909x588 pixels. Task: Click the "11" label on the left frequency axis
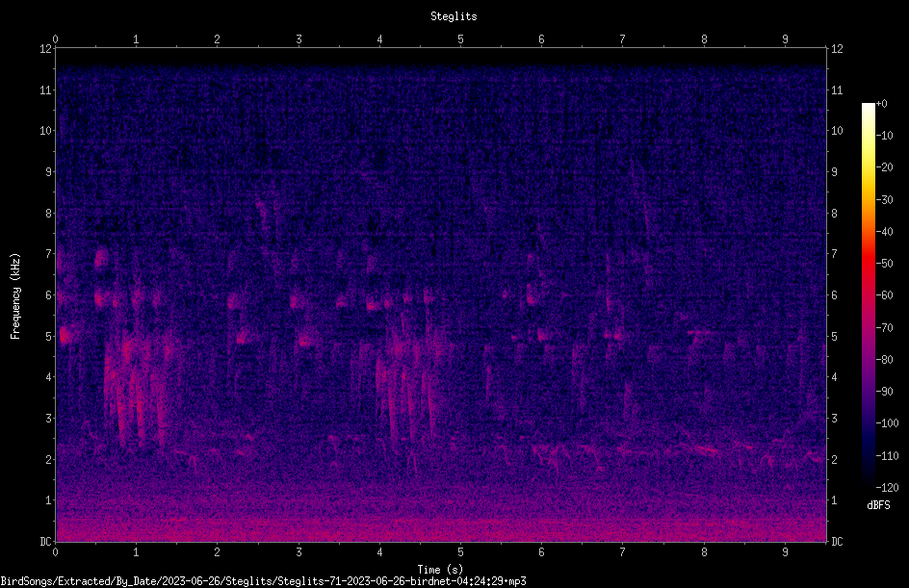tap(45, 89)
